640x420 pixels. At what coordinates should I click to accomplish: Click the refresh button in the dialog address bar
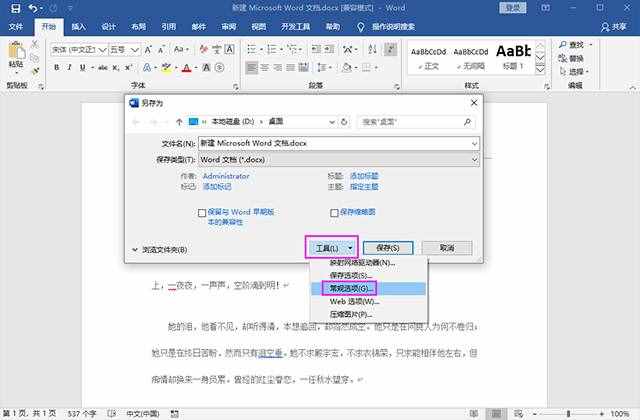[344, 122]
